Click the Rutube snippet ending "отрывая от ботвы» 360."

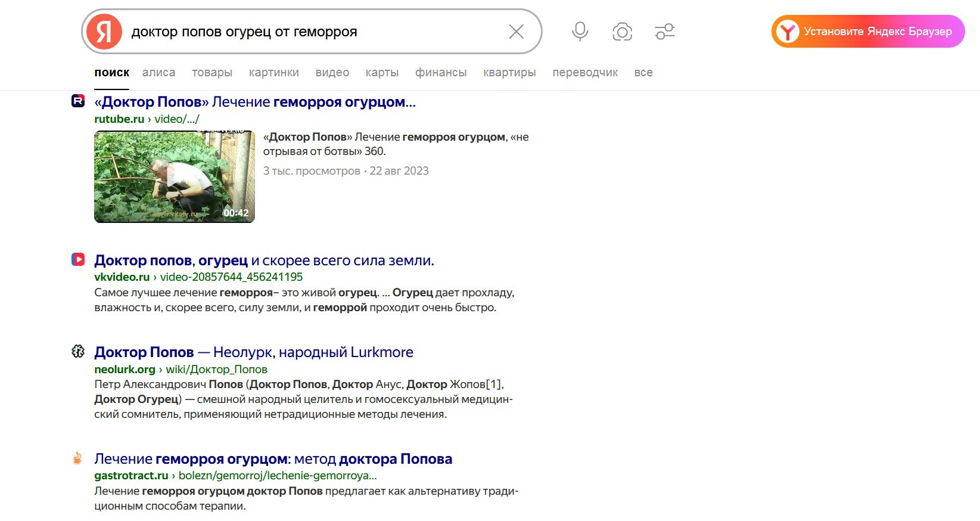pos(396,144)
